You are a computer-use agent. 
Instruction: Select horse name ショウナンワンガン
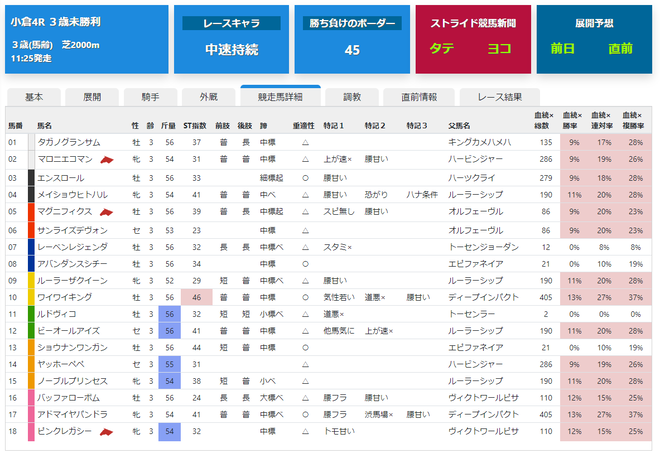(x=72, y=348)
